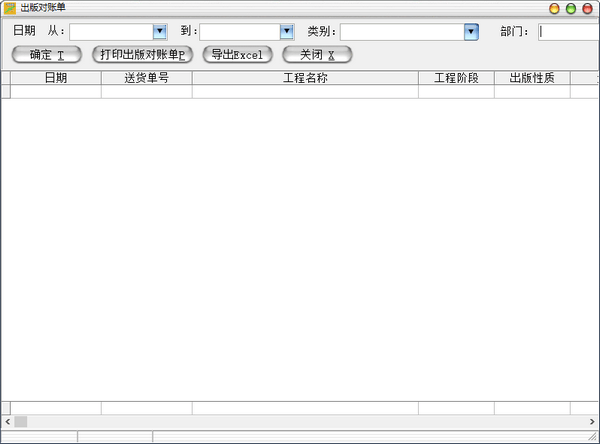Image resolution: width=600 pixels, height=444 pixels.
Task: Click the 日期 column header
Action: tap(56, 78)
